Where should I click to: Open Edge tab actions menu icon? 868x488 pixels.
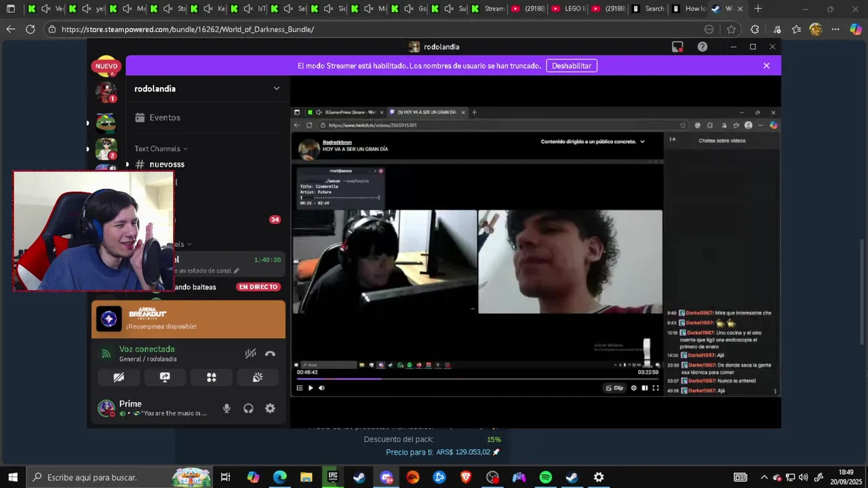(11, 9)
